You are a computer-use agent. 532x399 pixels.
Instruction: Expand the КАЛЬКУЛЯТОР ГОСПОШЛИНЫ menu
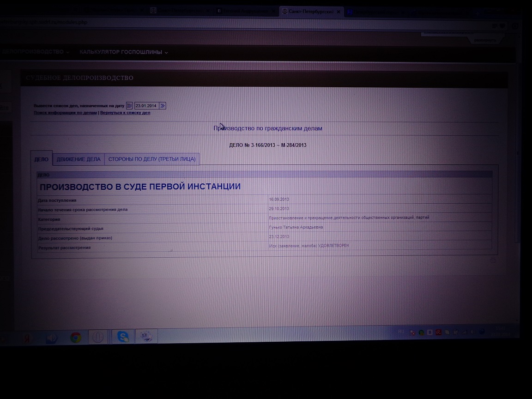point(123,52)
